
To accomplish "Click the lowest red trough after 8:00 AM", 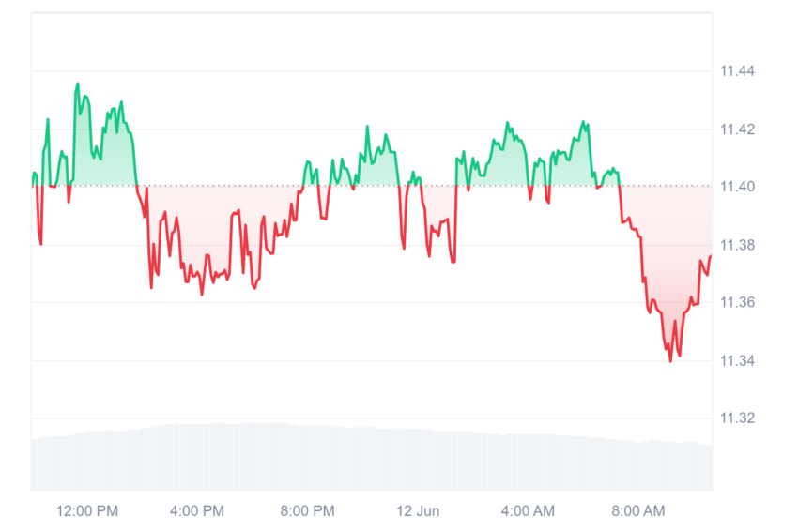I will click(x=670, y=361).
